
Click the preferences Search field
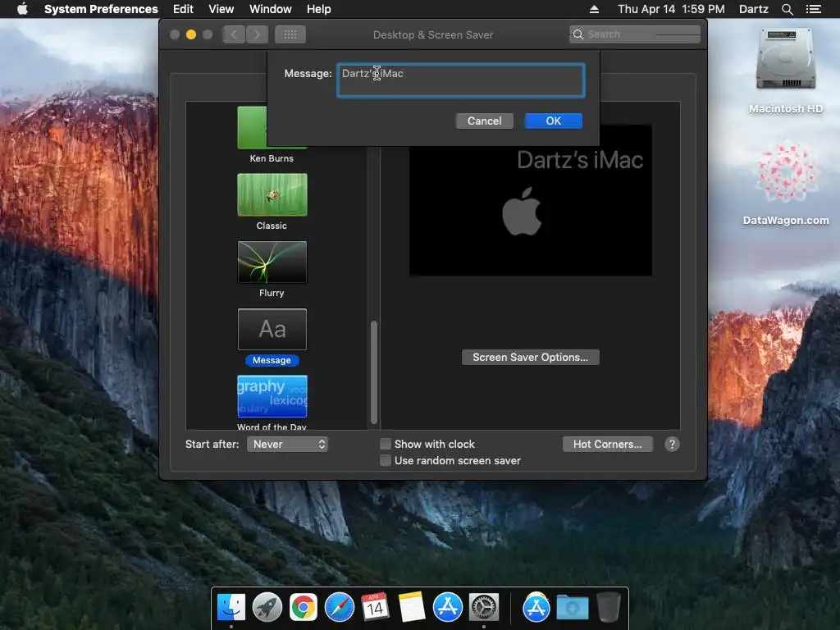pyautogui.click(x=635, y=34)
